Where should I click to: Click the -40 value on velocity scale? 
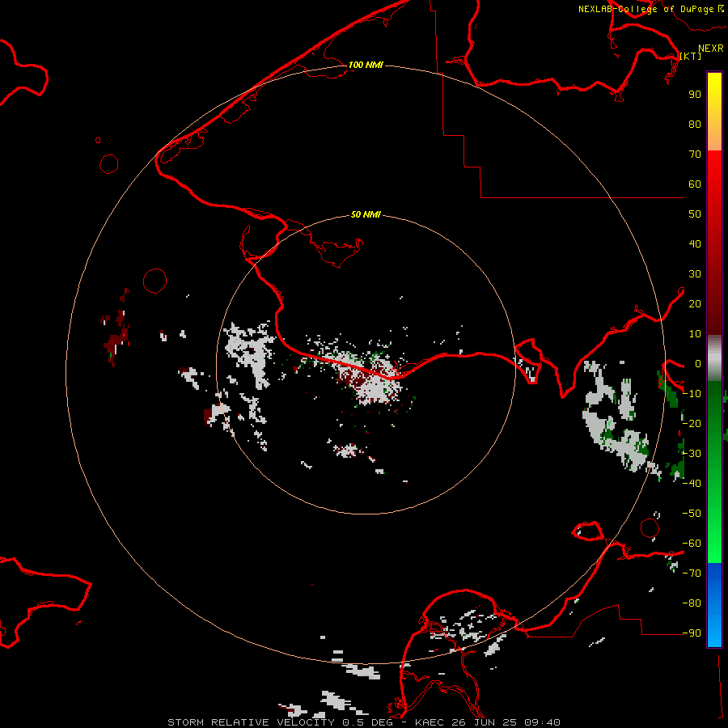point(692,484)
